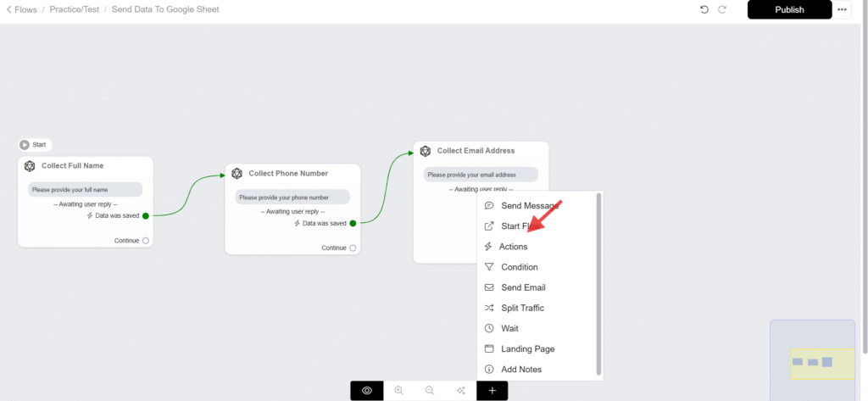Click the auto-arrange sparkle icon
This screenshot has width=868, height=401.
(x=461, y=391)
